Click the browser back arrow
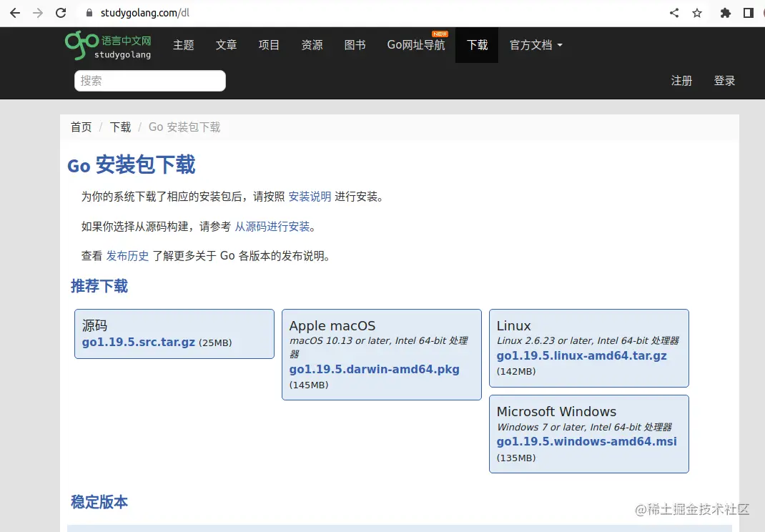Viewport: 765px width, 532px height. [x=14, y=12]
